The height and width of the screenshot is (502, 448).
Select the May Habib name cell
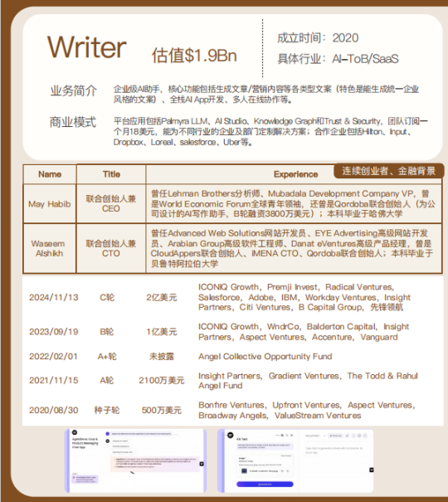click(50, 204)
